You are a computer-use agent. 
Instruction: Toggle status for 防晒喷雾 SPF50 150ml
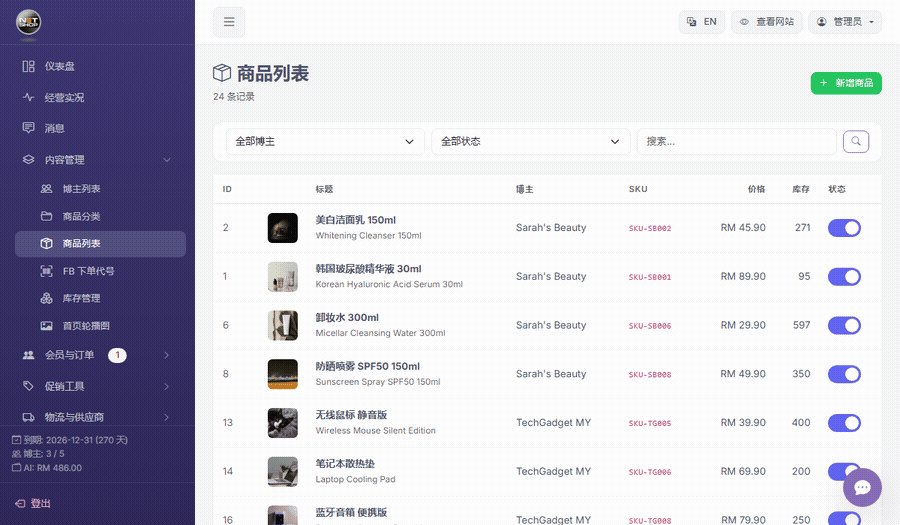tap(844, 374)
